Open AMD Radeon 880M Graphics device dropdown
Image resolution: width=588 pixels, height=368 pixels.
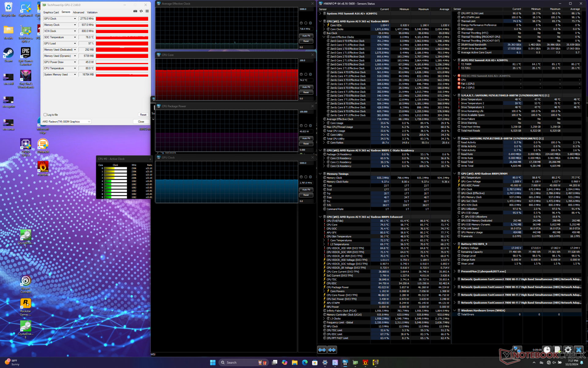(x=66, y=122)
